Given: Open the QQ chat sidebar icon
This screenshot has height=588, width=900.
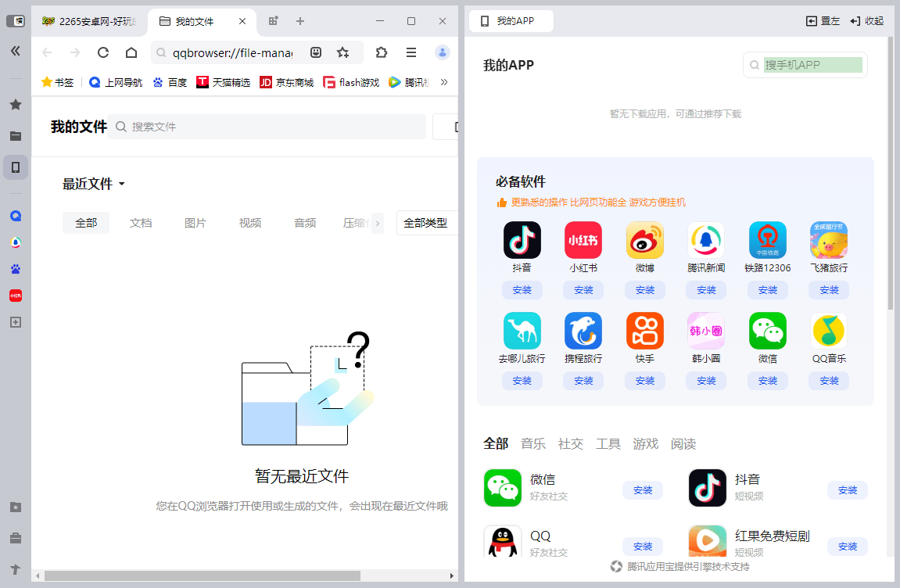Looking at the screenshot, I should coord(16,215).
